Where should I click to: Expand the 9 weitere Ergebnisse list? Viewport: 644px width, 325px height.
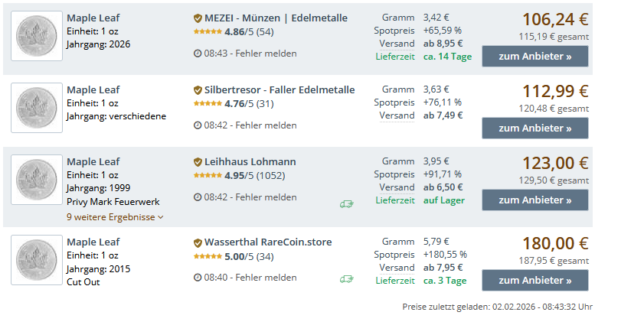115,217
